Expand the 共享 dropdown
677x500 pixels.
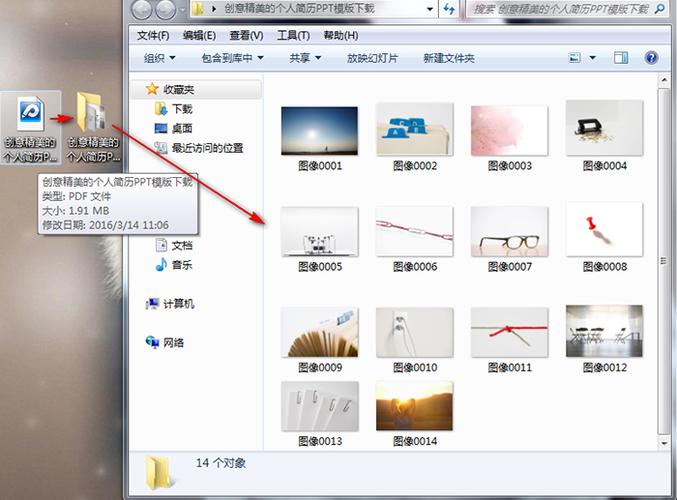(305, 58)
